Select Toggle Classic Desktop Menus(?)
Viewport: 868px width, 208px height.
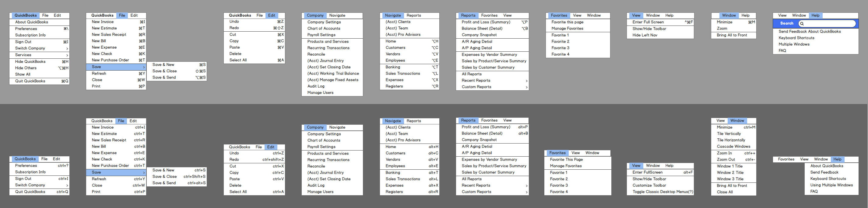[x=660, y=192]
